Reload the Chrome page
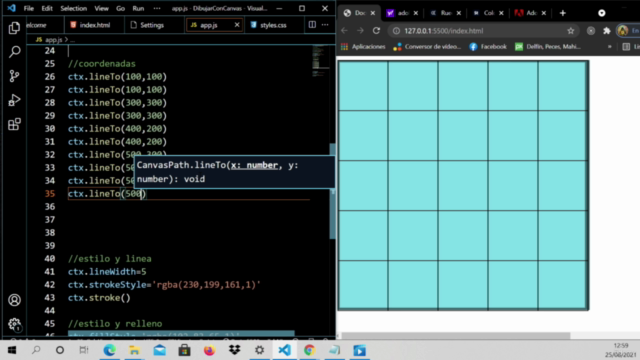 tap(376, 31)
